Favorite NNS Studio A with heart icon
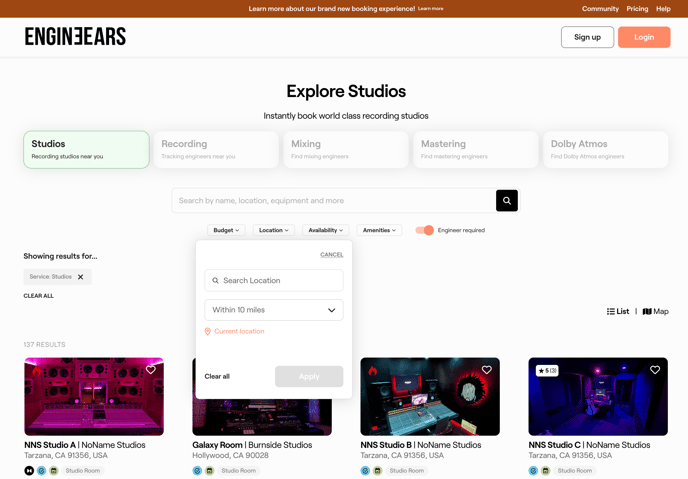This screenshot has width=688, height=479. coord(151,370)
